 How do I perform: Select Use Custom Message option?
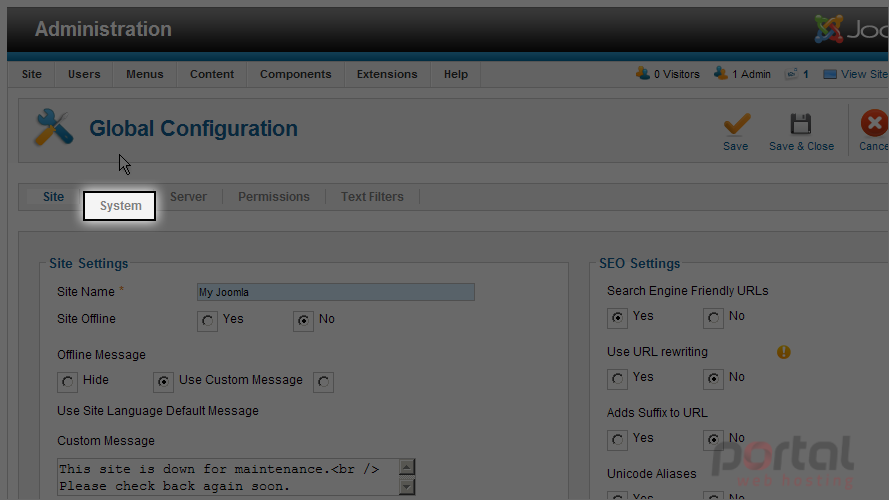163,382
